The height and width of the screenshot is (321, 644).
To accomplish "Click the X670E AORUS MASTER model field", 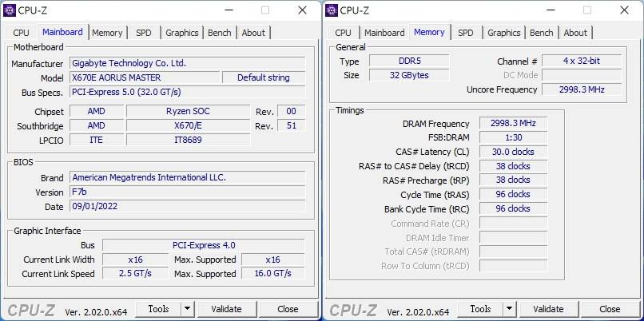I will click(x=144, y=77).
